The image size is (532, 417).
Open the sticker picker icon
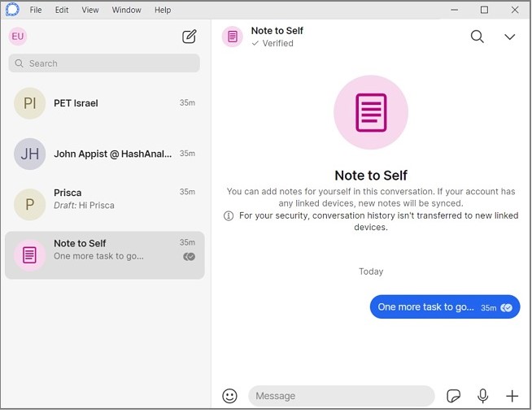pyautogui.click(x=454, y=396)
